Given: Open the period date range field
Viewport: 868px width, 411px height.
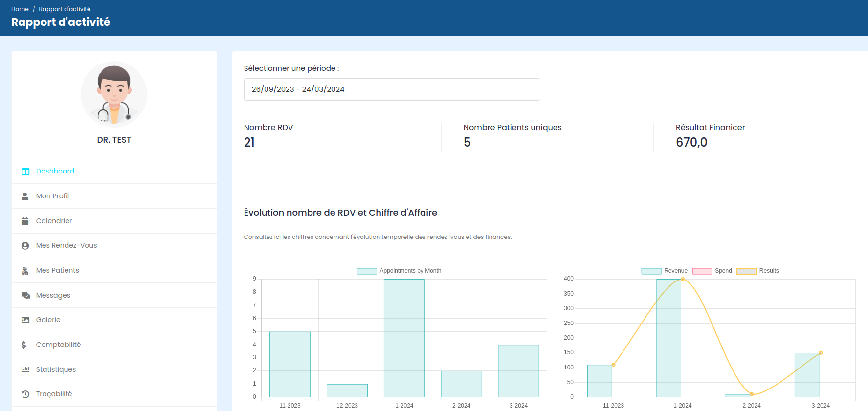Looking at the screenshot, I should pos(392,89).
